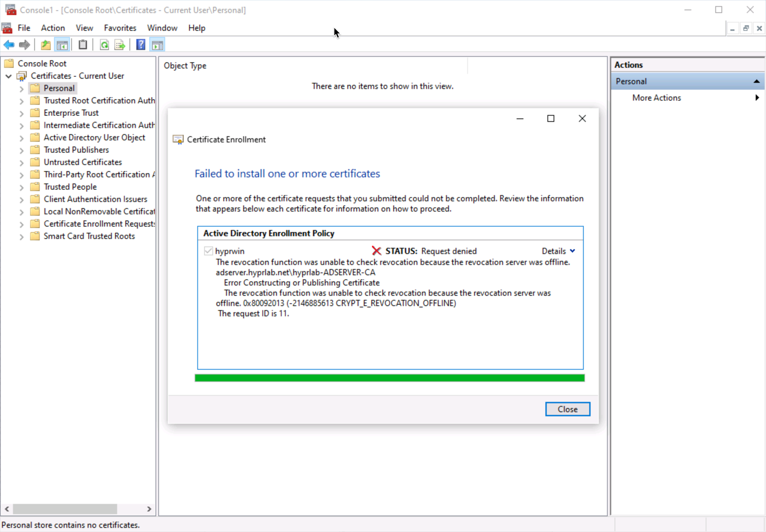The image size is (766, 532).
Task: Click the Certificates - Current User snap-in icon
Action: pyautogui.click(x=22, y=76)
